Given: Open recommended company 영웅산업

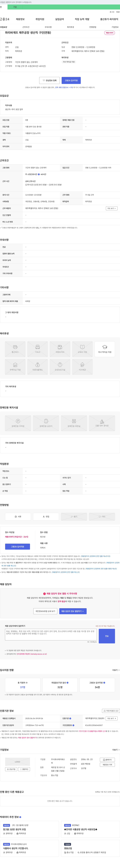Looking at the screenshot, I should (x=68, y=848).
